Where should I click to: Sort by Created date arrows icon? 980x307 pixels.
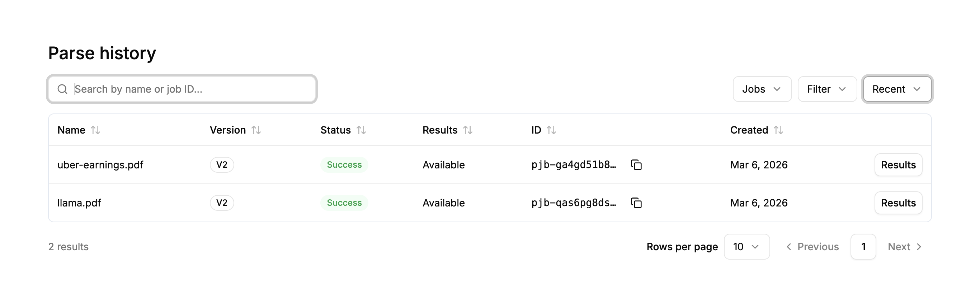point(778,130)
